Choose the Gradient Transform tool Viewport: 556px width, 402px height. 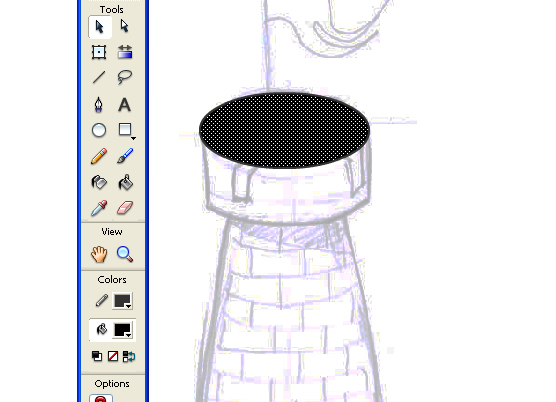click(x=125, y=52)
